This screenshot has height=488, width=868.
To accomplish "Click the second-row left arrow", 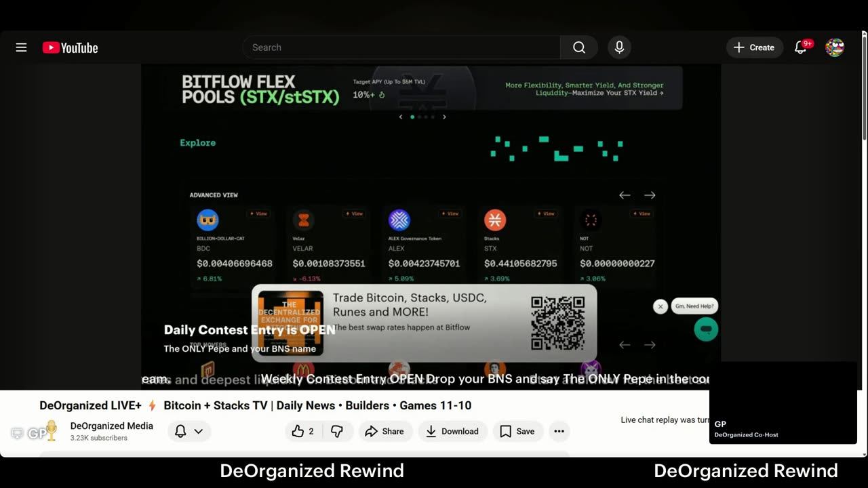I will coord(625,345).
